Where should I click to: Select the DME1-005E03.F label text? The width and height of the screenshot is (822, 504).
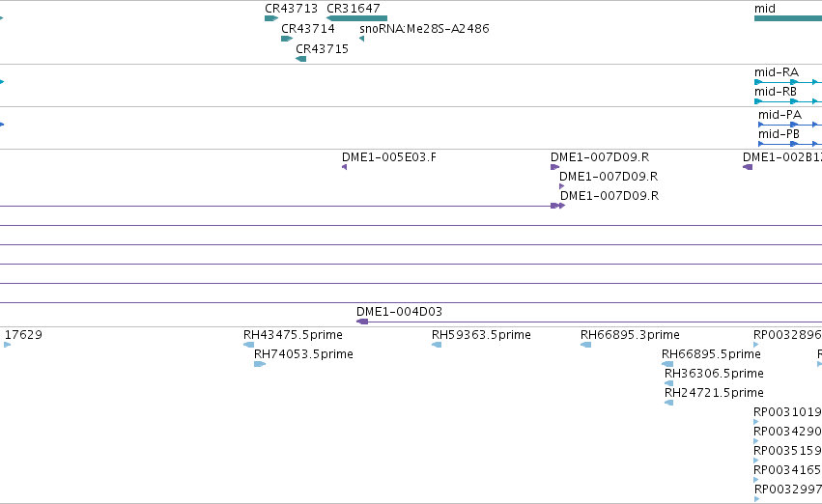point(389,157)
